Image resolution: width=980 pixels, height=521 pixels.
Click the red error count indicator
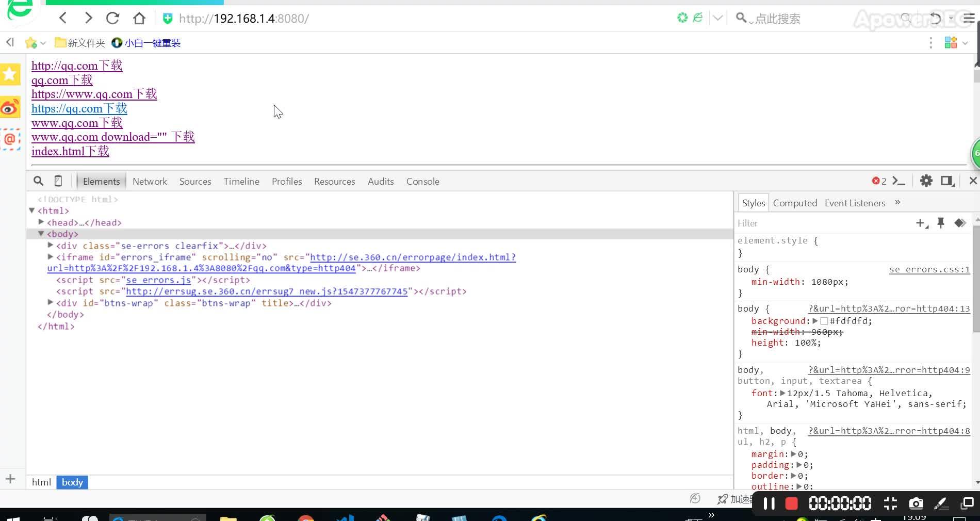point(879,181)
